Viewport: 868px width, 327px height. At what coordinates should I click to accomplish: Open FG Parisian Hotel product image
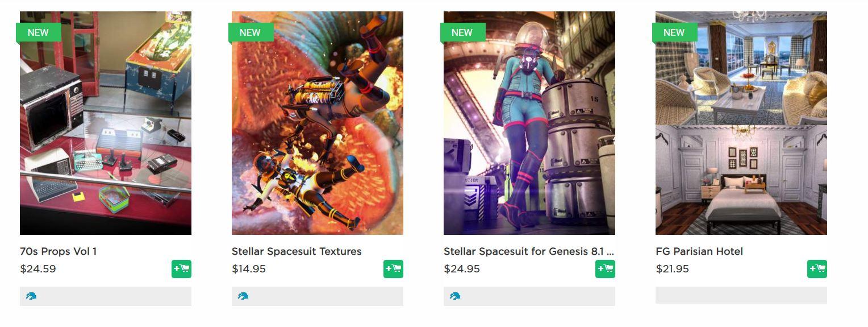coord(741,123)
